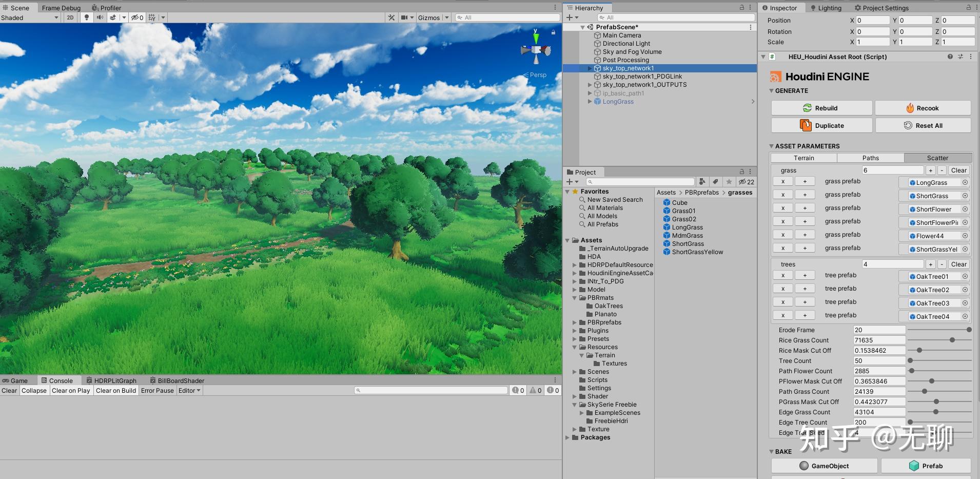The width and height of the screenshot is (980, 479).
Task: Toggle scene lighting with the bulb icon
Action: point(86,17)
